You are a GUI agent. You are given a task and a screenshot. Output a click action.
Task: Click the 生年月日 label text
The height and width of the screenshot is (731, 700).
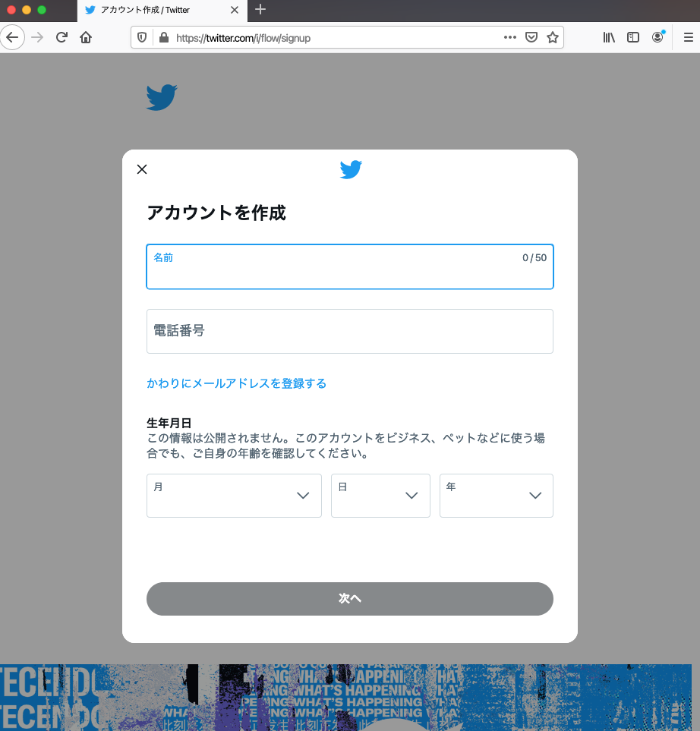tap(169, 423)
